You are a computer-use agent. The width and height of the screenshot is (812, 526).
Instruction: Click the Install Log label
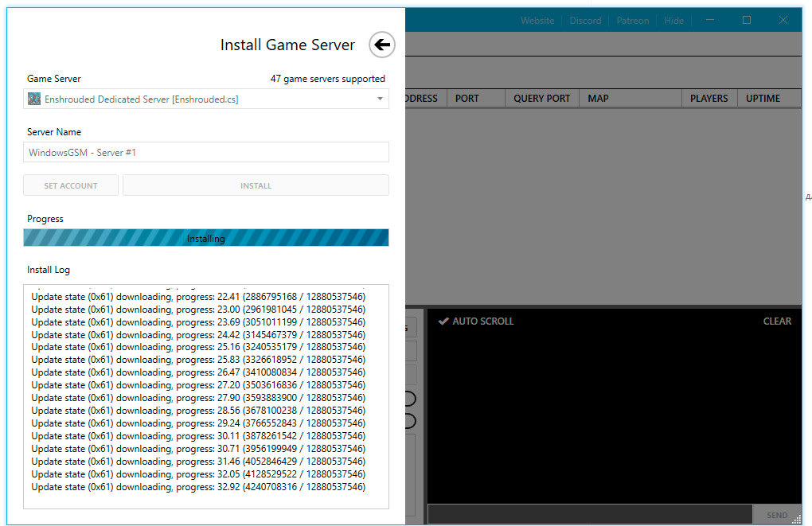48,270
